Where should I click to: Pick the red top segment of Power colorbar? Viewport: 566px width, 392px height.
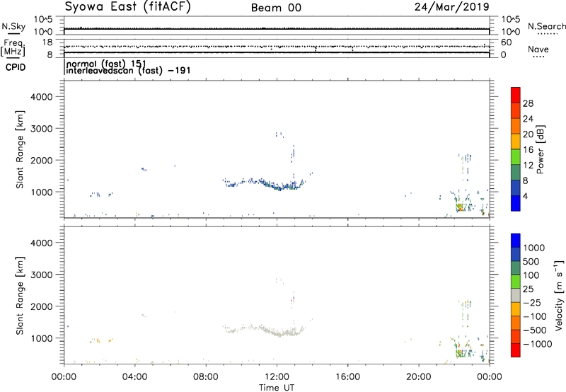(x=516, y=95)
